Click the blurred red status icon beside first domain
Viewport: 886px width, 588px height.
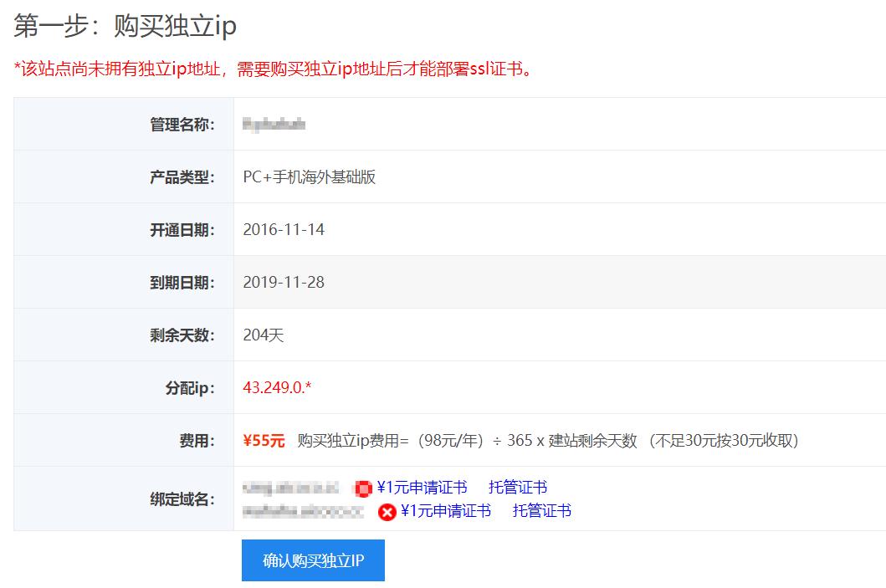363,488
